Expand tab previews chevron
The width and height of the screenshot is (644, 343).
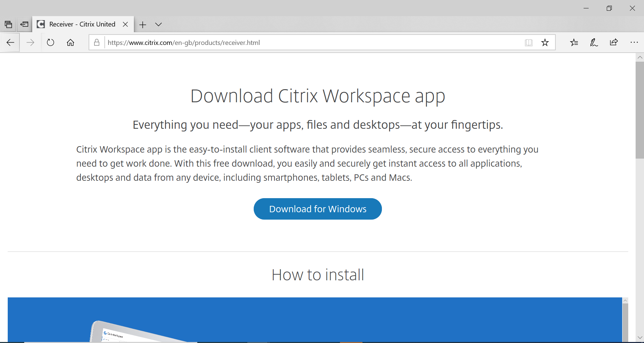(158, 24)
